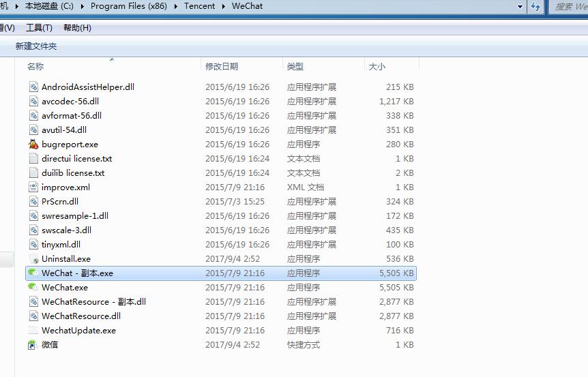The image size is (588, 377).
Task: Select the file name WeChat.exe
Action: pos(65,288)
